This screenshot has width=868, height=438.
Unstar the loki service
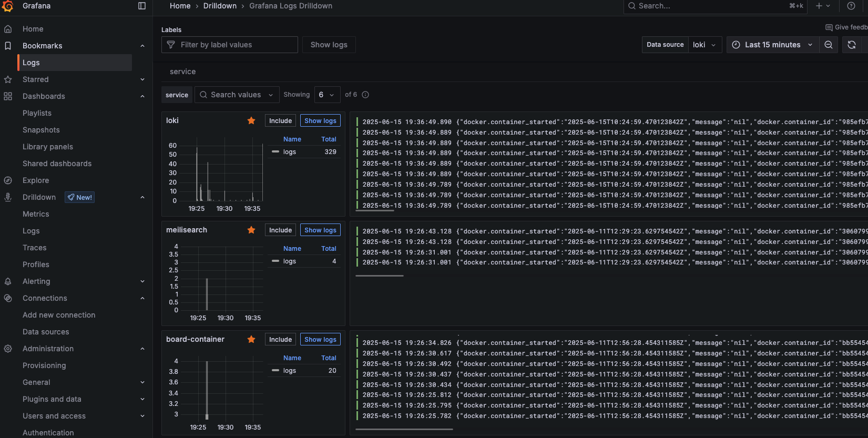point(251,120)
